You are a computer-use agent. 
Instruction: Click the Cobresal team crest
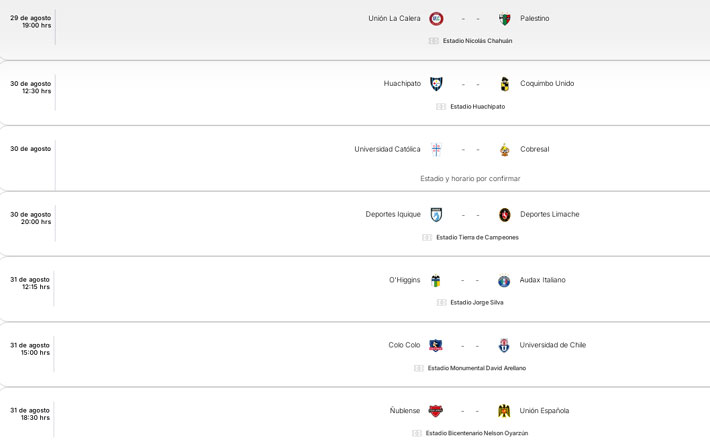(504, 149)
